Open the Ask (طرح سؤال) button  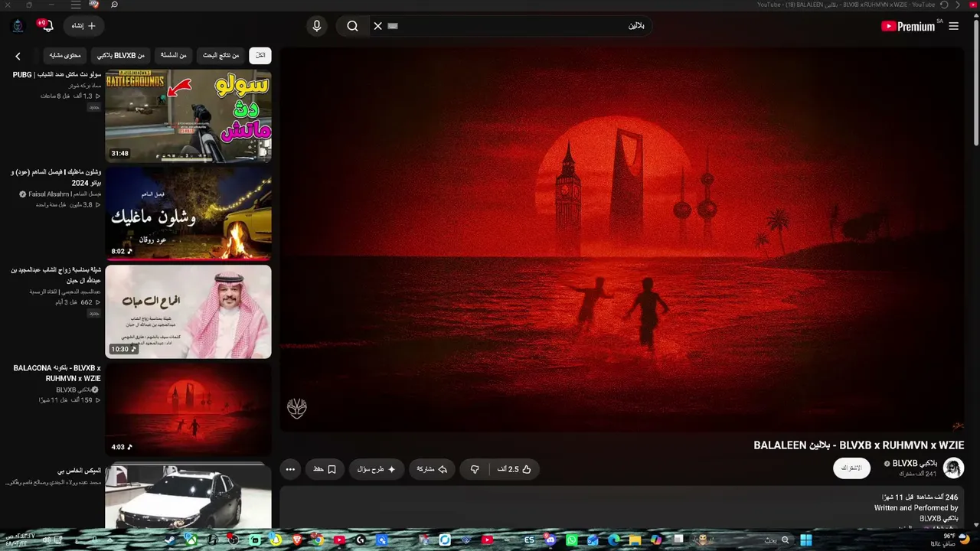tap(377, 469)
